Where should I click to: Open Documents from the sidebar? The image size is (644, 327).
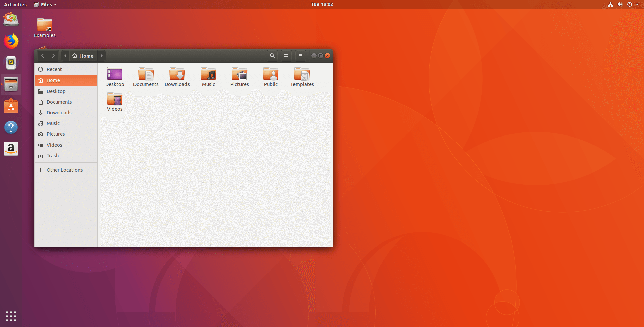click(66, 102)
